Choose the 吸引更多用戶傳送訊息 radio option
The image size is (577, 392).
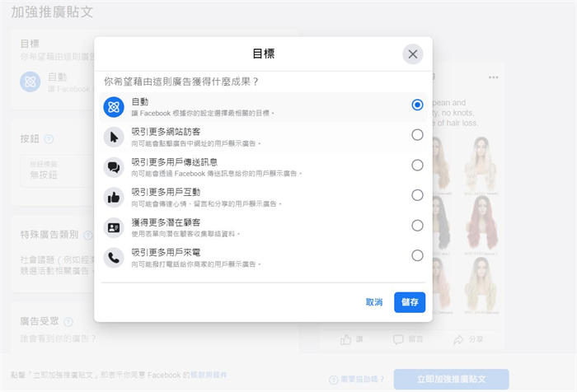coord(417,165)
